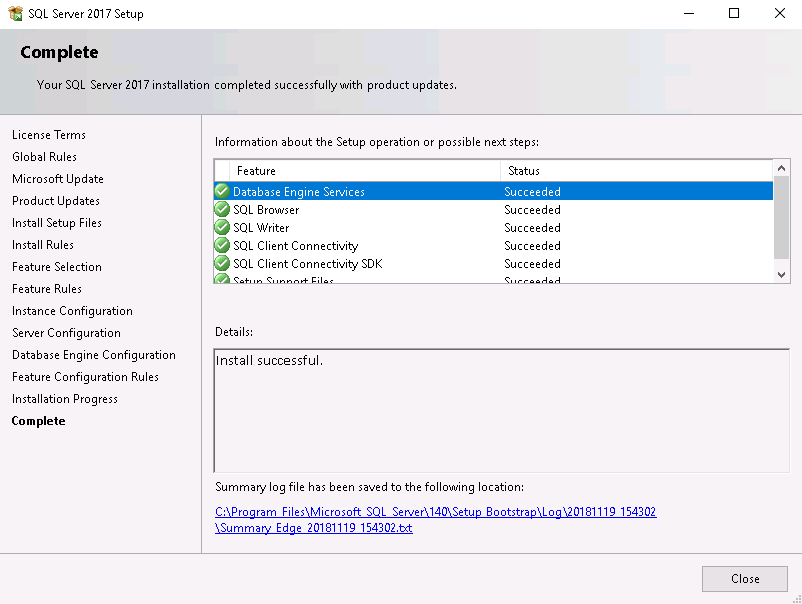The width and height of the screenshot is (802, 604).
Task: Select the SQL Client Connectivity row
Action: pyautogui.click(x=494, y=245)
